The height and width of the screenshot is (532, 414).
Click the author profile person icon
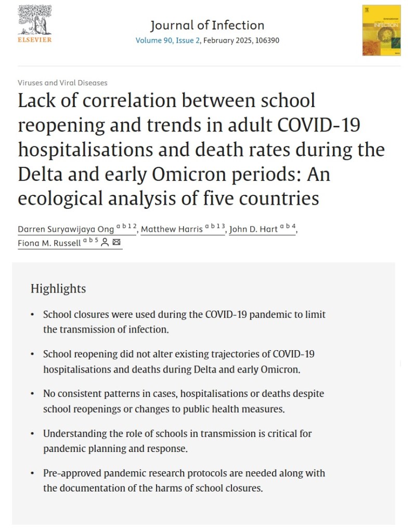[105, 242]
